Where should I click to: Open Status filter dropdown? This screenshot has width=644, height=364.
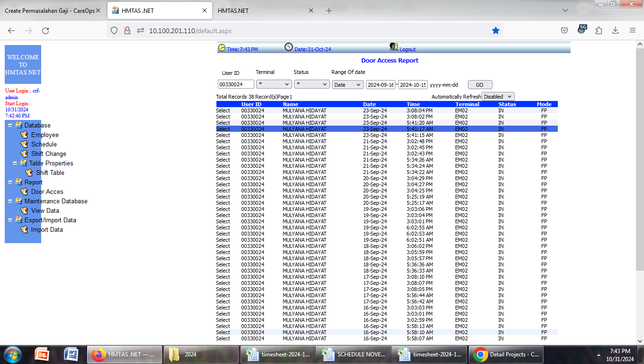point(312,84)
